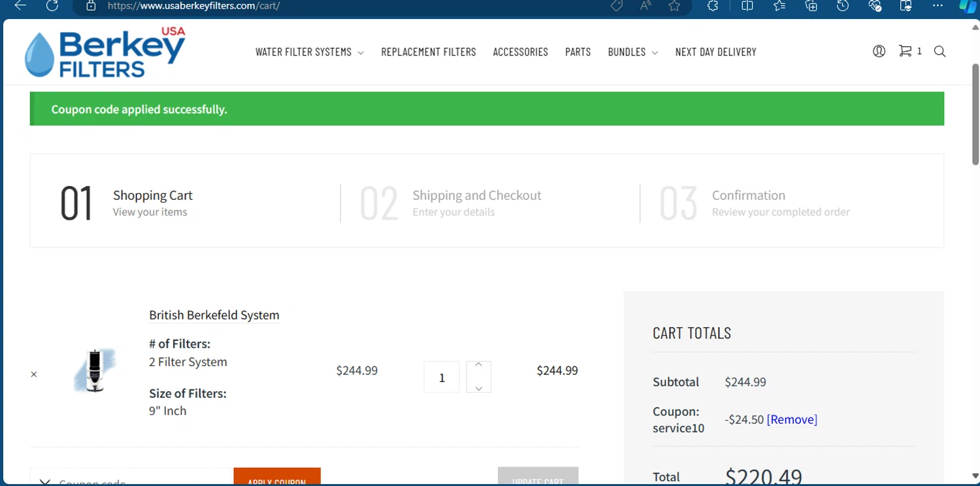Open the browser Settings and more menu

click(x=938, y=5)
